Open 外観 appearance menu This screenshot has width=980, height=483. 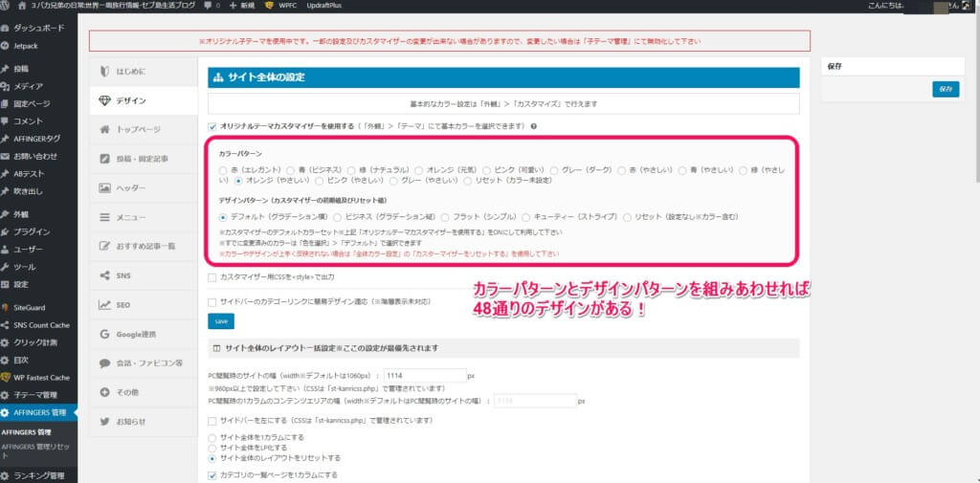[x=38, y=214]
